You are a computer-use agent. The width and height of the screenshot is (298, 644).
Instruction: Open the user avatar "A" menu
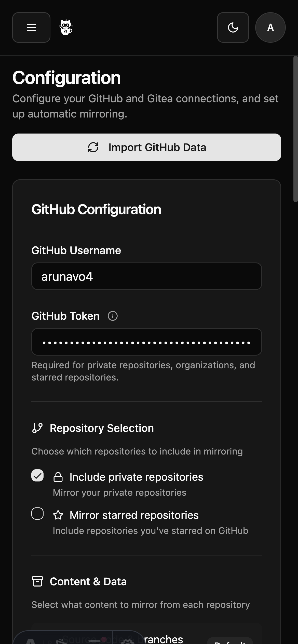click(x=270, y=27)
